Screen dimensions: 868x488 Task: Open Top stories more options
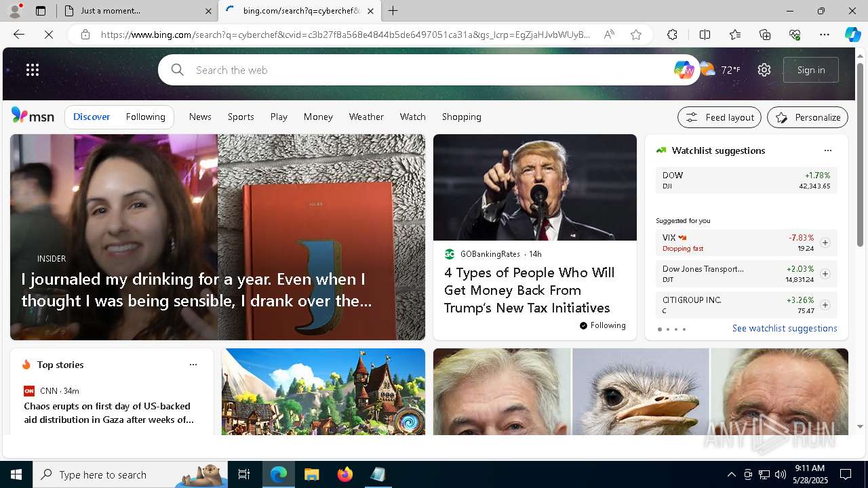coord(193,365)
